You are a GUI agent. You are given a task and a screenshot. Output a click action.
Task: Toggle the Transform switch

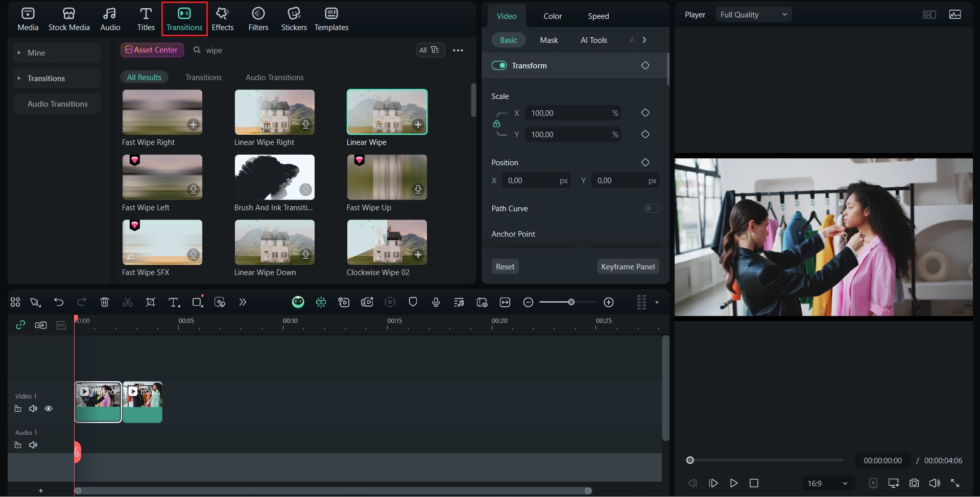click(x=499, y=65)
